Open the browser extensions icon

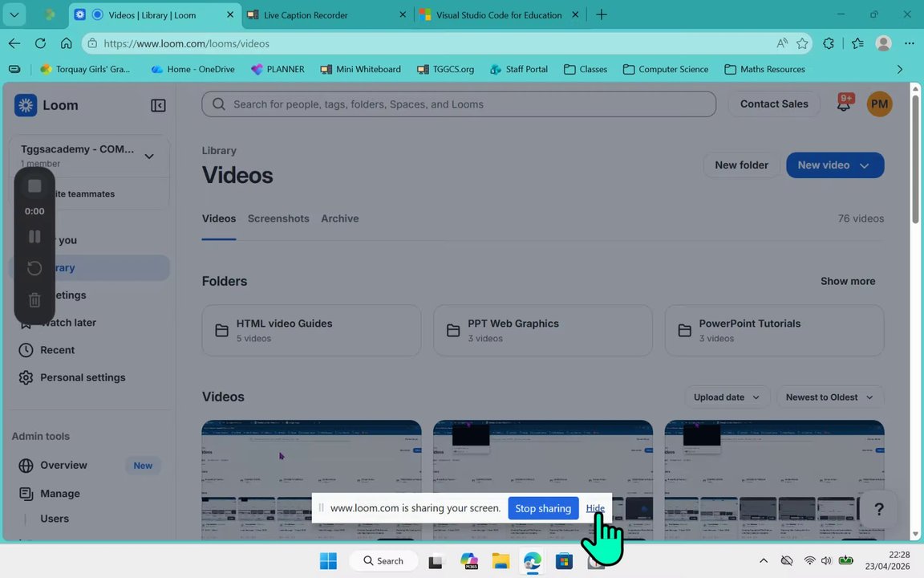(x=829, y=43)
